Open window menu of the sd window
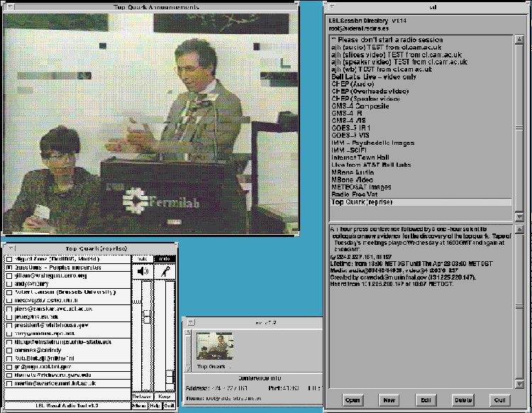 (x=328, y=7)
